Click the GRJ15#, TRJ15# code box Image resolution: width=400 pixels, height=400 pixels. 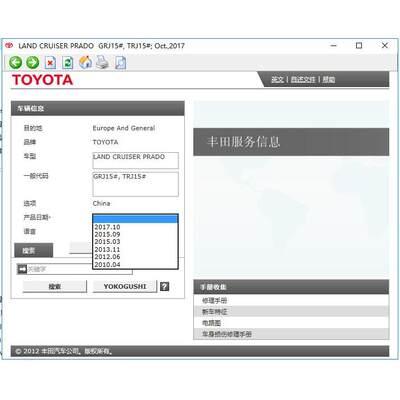(x=135, y=184)
